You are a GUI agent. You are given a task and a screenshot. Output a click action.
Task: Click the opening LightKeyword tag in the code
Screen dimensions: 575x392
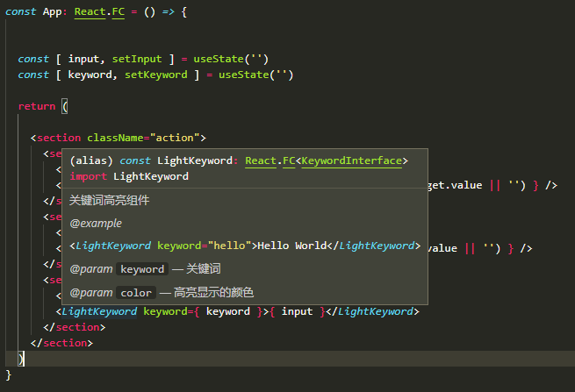(99, 312)
